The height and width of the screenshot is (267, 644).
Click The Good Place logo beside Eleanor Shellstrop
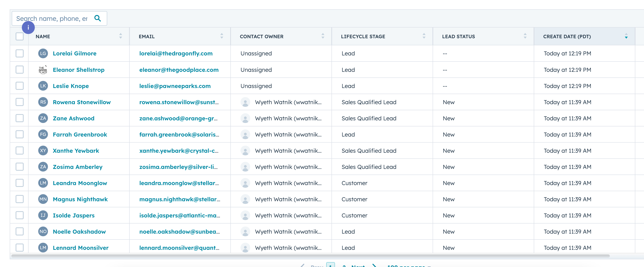tap(43, 70)
